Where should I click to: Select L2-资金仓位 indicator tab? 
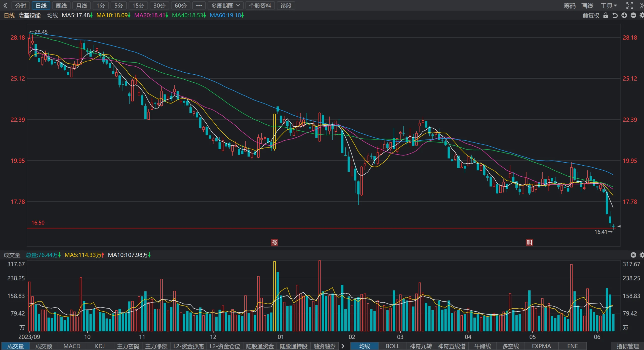(225, 346)
